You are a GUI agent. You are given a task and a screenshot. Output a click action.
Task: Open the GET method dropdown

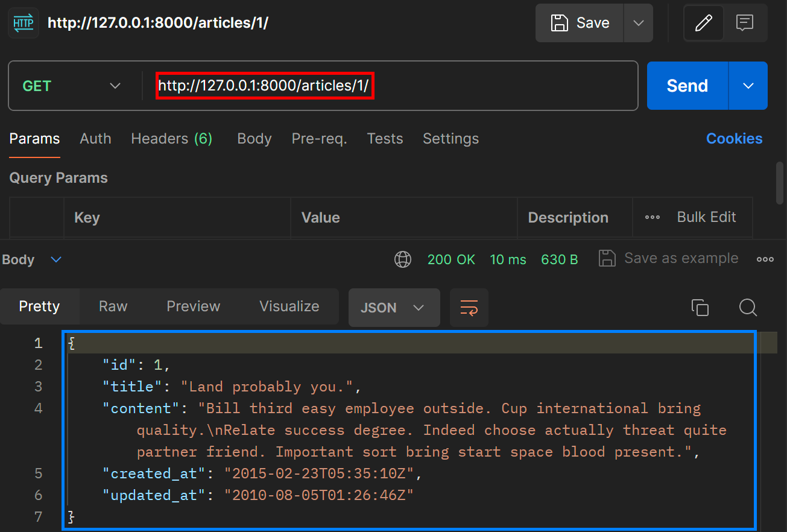(x=71, y=86)
